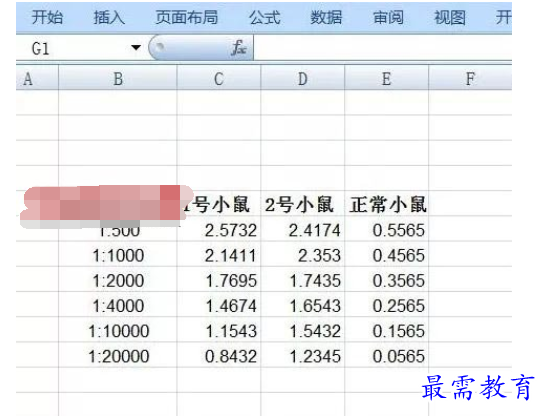Select cell with value 0.2565
The height and width of the screenshot is (419, 543).
coord(386,305)
